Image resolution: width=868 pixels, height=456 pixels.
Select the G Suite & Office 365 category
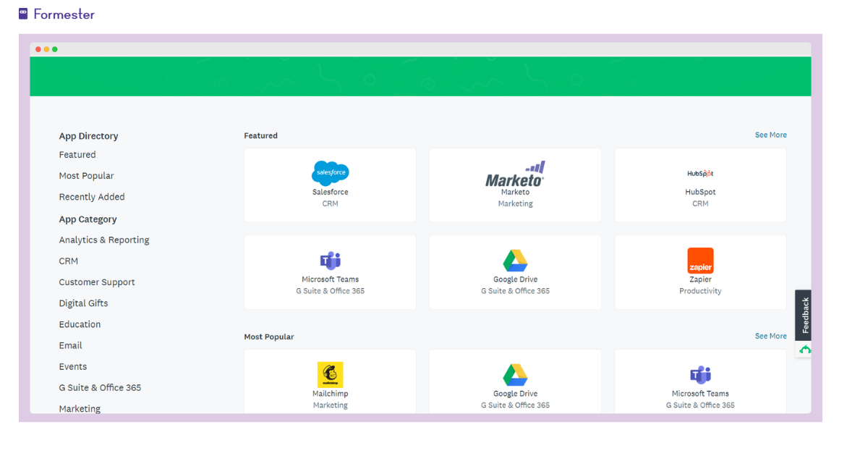click(x=100, y=387)
